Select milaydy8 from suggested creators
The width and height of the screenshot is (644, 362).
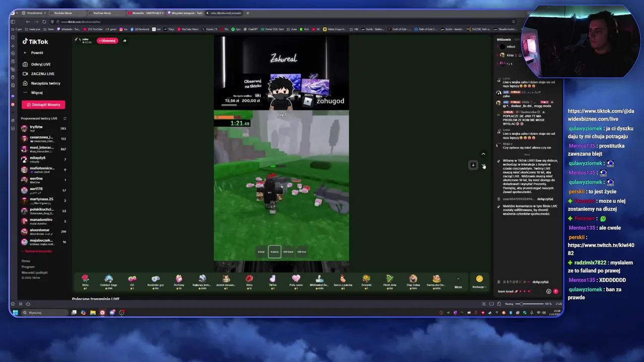[x=43, y=159]
